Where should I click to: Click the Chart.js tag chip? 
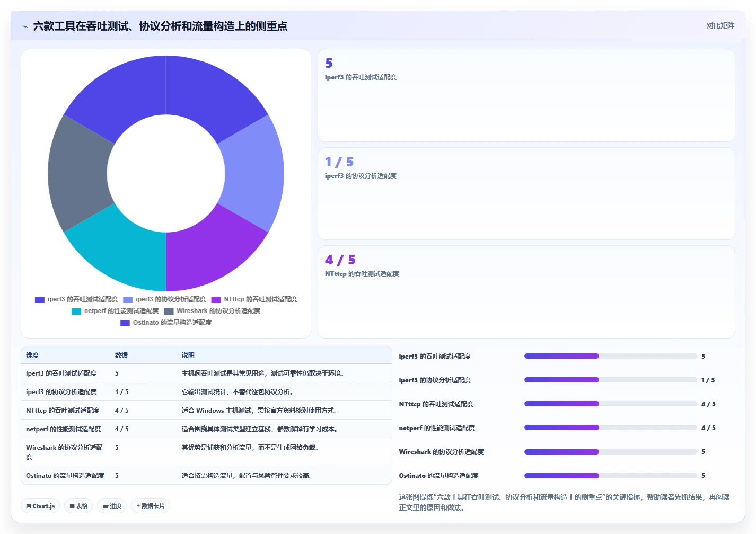click(x=40, y=506)
